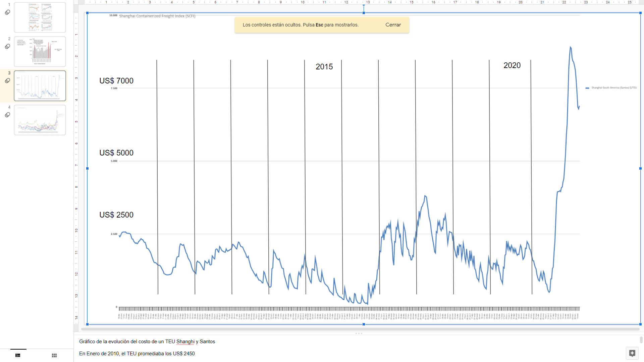
Task: Click the US$ 2500 text label
Action: [x=116, y=215]
